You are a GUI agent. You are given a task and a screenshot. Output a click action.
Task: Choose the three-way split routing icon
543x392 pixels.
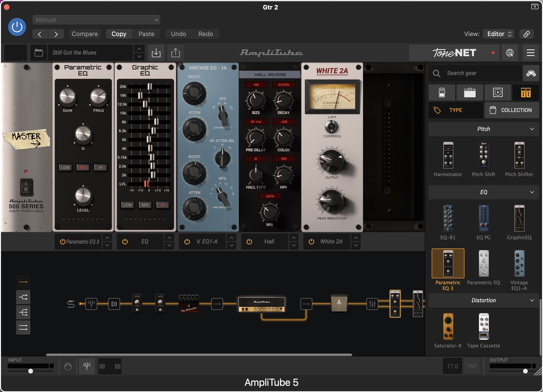click(23, 312)
